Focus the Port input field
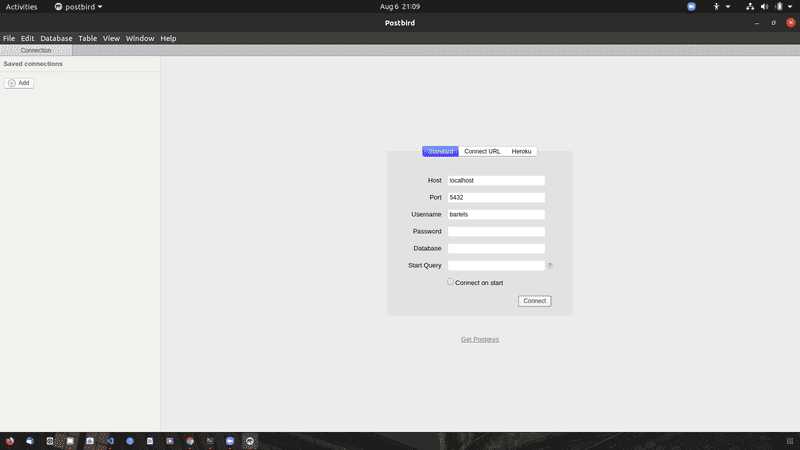Image resolution: width=800 pixels, height=450 pixels. point(496,197)
